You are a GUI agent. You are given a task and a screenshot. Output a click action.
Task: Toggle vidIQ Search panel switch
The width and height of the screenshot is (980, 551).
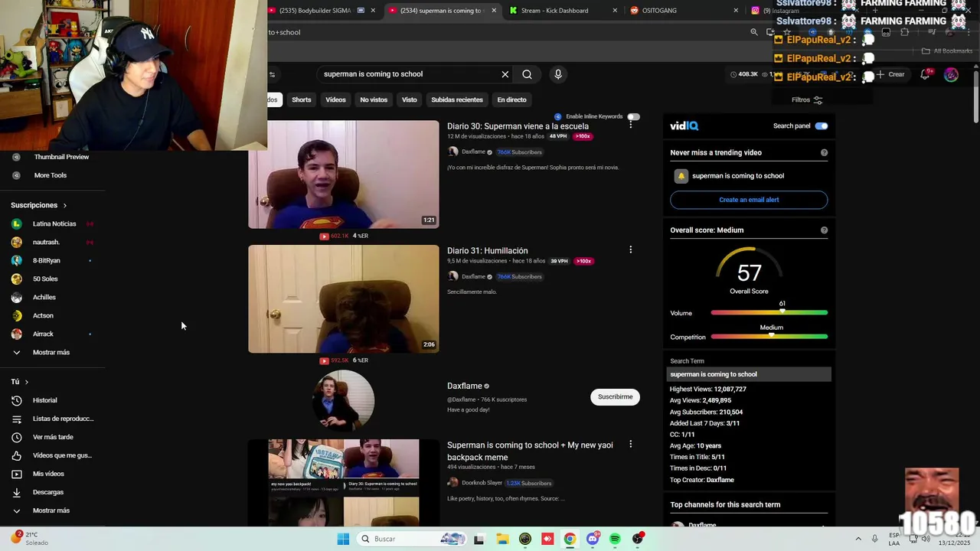click(x=822, y=126)
